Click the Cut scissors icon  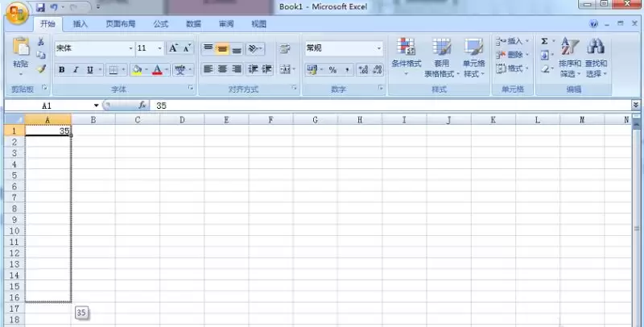(41, 42)
